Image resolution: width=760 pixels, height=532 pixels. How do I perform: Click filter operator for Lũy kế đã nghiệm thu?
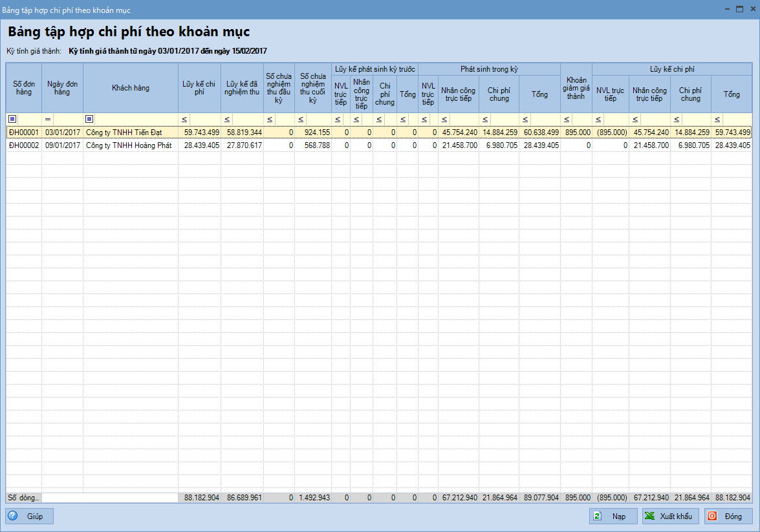click(x=227, y=119)
